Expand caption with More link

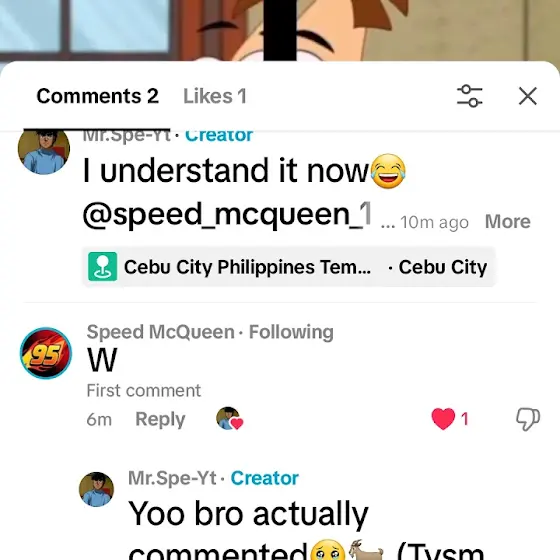tap(508, 222)
